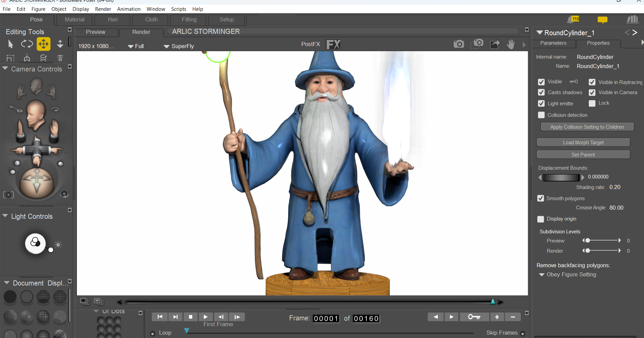
Task: Toggle Visible in Camera checkbox
Action: 592,92
